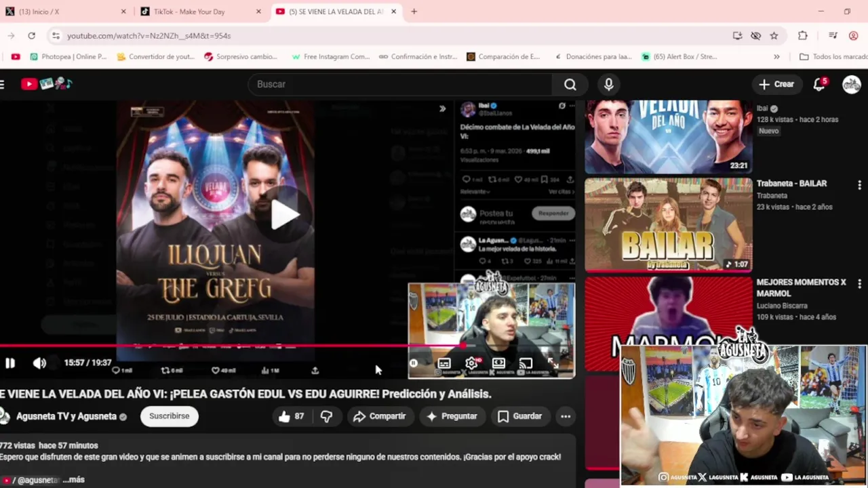
Task: Open the Sorpresivo cambio... bookmark
Action: 241,57
